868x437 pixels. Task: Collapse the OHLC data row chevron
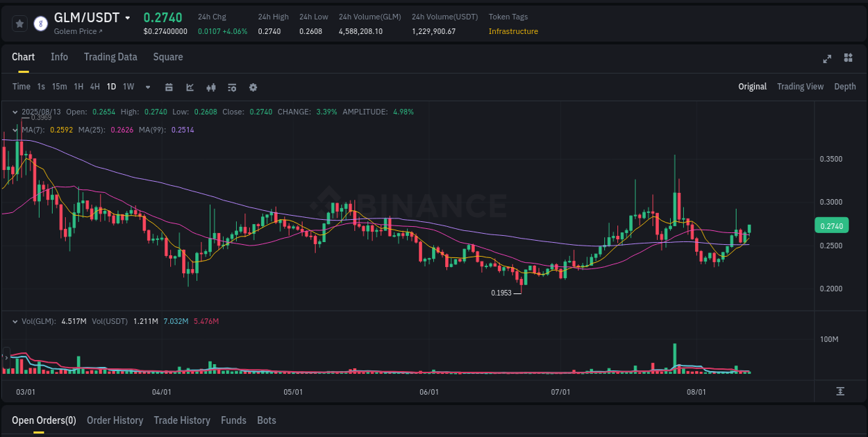[x=15, y=112]
